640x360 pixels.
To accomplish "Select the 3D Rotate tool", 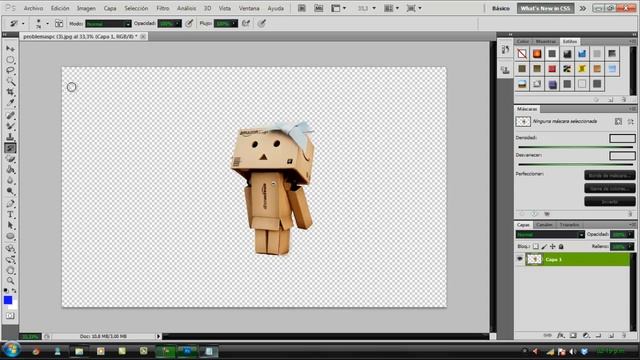I will (x=10, y=249).
